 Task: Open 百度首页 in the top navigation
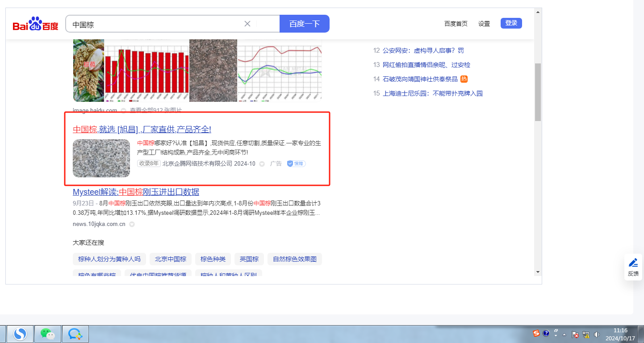[456, 24]
